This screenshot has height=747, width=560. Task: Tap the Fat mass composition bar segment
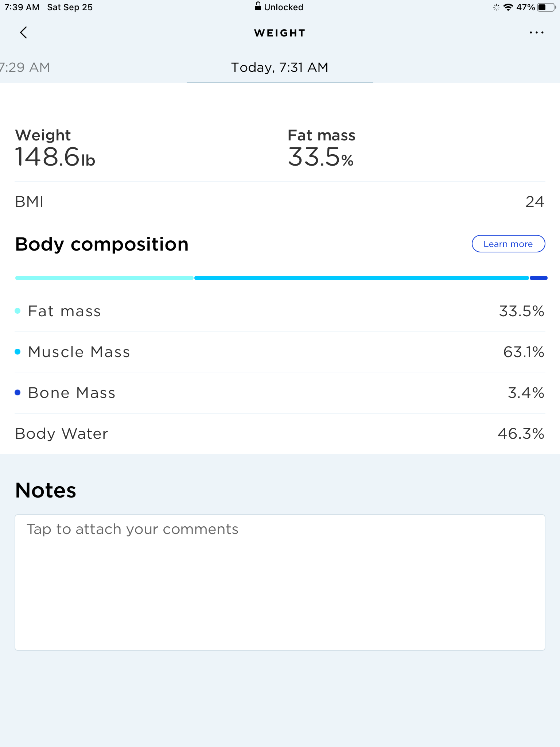click(x=104, y=278)
